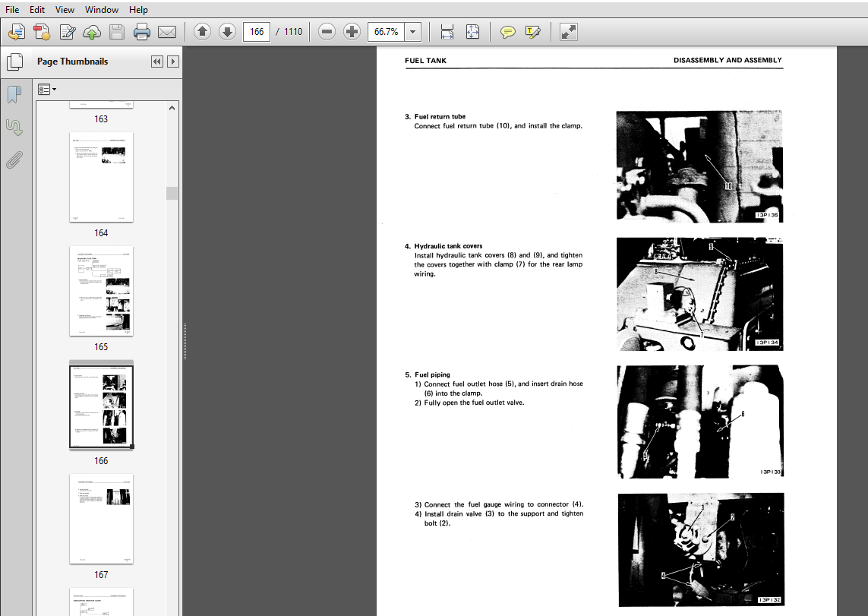Click the zoom in plus button
868x616 pixels.
pyautogui.click(x=352, y=32)
